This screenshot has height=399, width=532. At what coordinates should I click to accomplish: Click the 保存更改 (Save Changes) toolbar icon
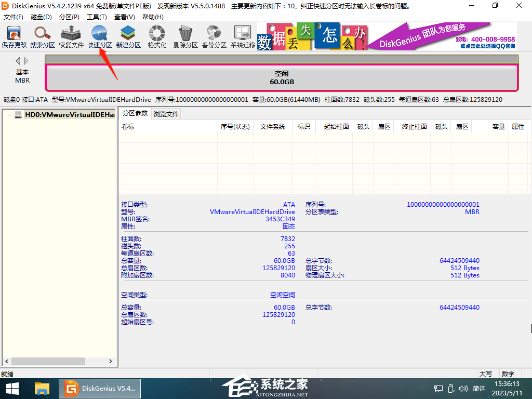(14, 36)
